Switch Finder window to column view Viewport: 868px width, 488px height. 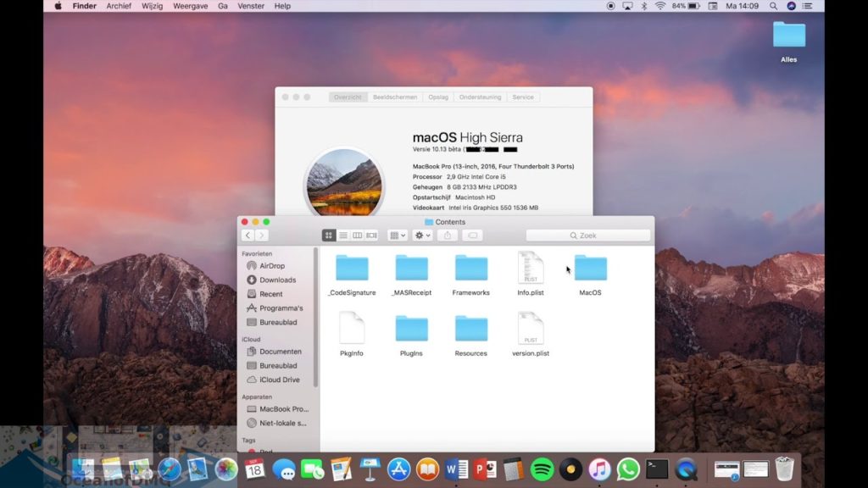[358, 236]
